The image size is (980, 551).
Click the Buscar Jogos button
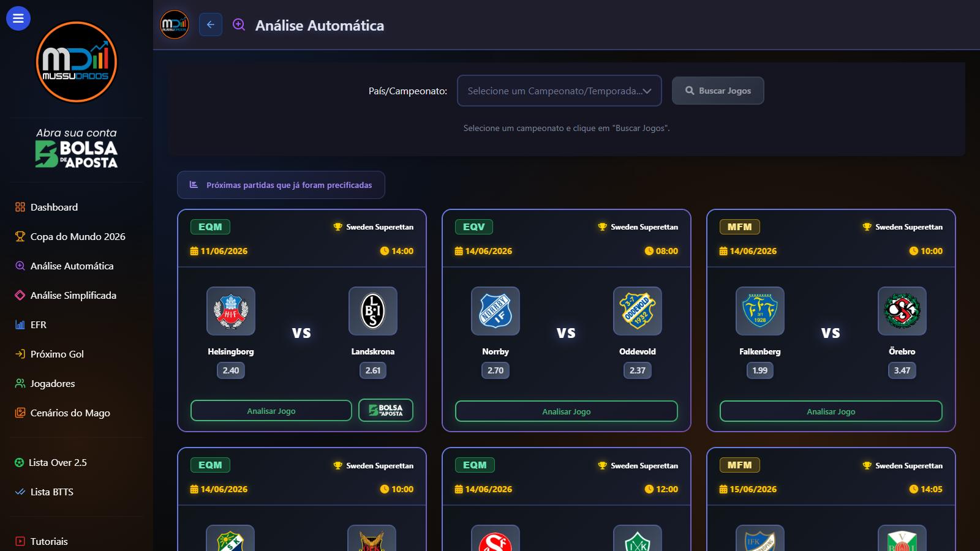718,91
